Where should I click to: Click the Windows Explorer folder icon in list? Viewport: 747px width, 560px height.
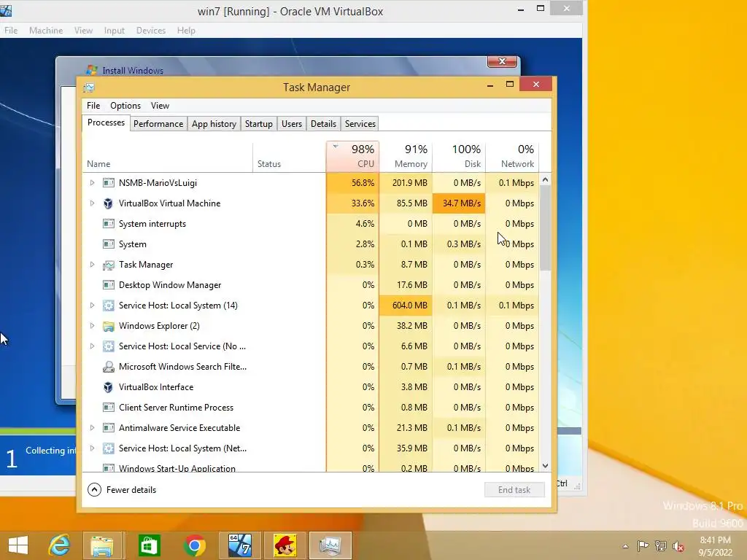[x=109, y=326]
